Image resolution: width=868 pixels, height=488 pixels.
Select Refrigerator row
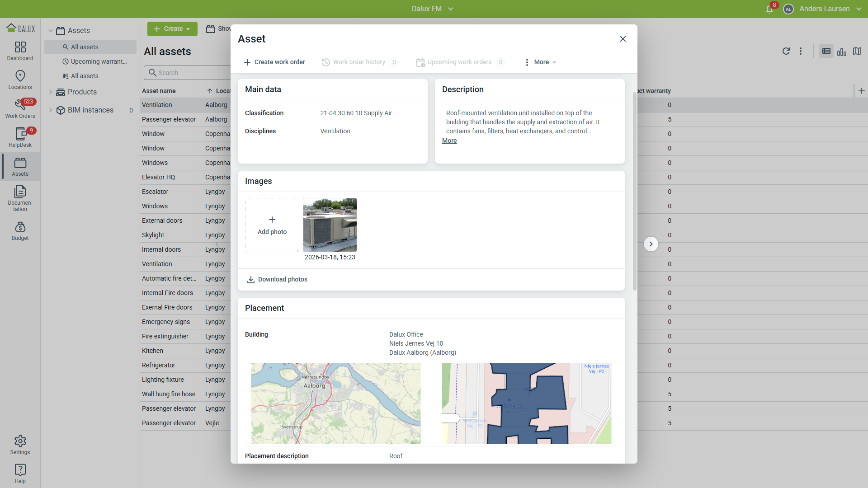click(x=185, y=365)
